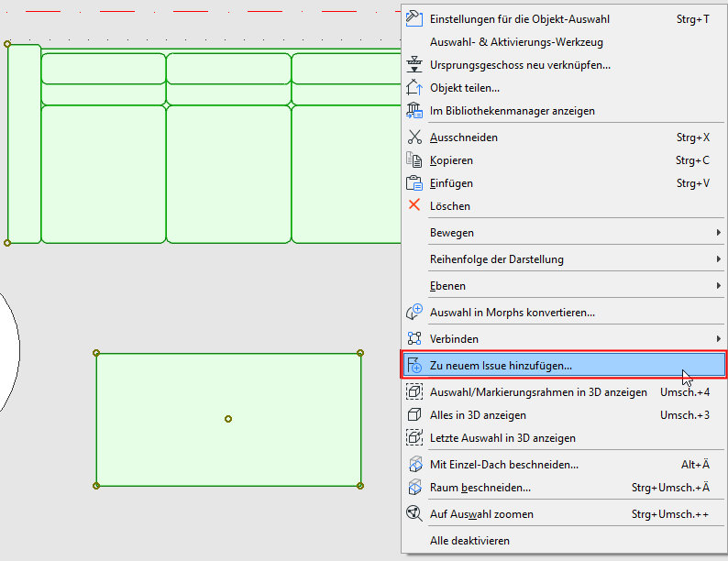Expand the Verbinden submenu arrow
728x561 pixels.
[719, 339]
